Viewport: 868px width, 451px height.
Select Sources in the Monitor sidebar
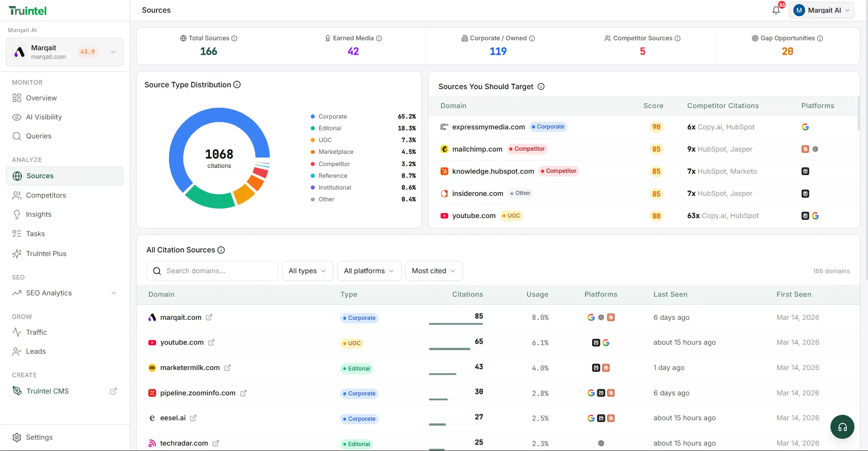pyautogui.click(x=40, y=176)
